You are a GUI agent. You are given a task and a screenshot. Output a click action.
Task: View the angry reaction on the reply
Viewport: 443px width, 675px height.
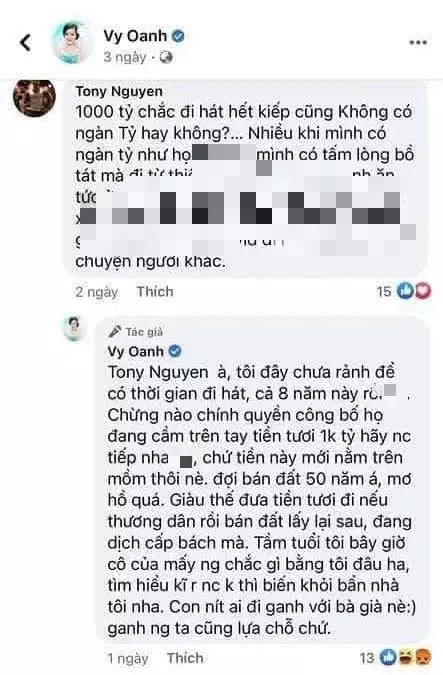tap(421, 658)
